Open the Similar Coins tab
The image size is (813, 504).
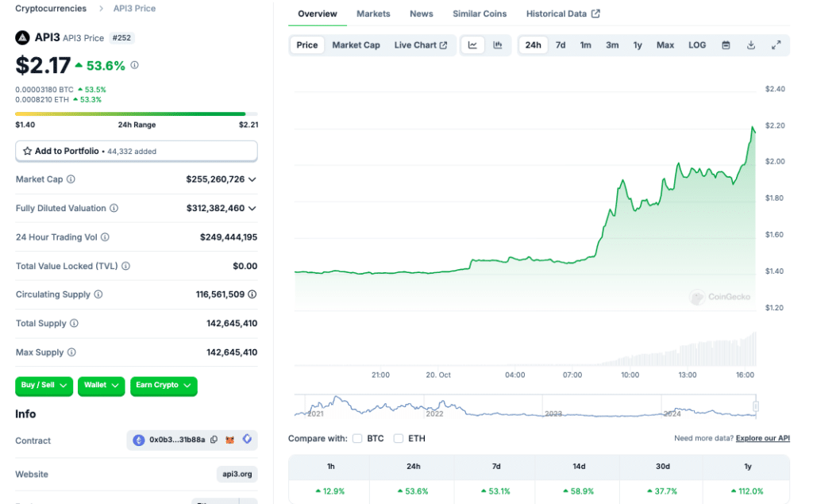click(x=480, y=13)
